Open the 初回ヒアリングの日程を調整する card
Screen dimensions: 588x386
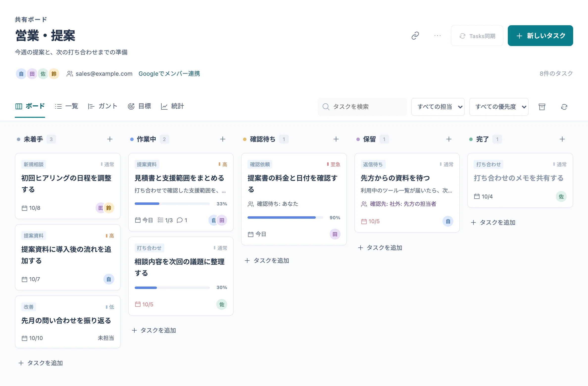pos(68,186)
